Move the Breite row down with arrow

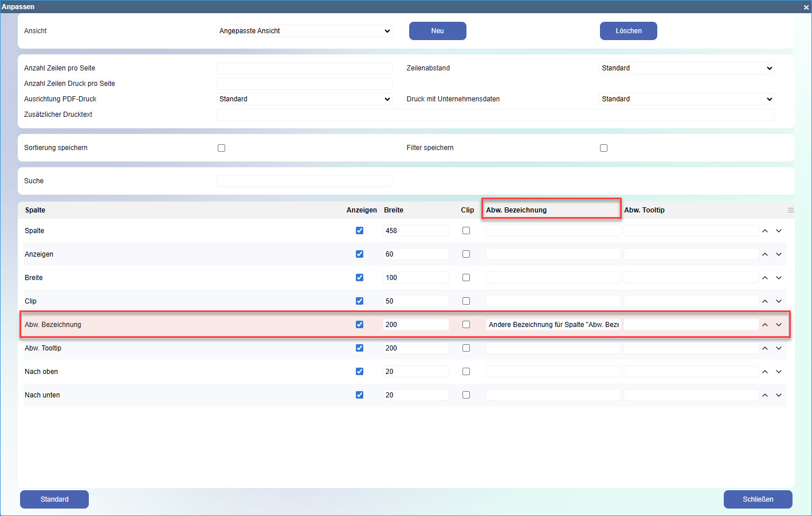point(779,278)
